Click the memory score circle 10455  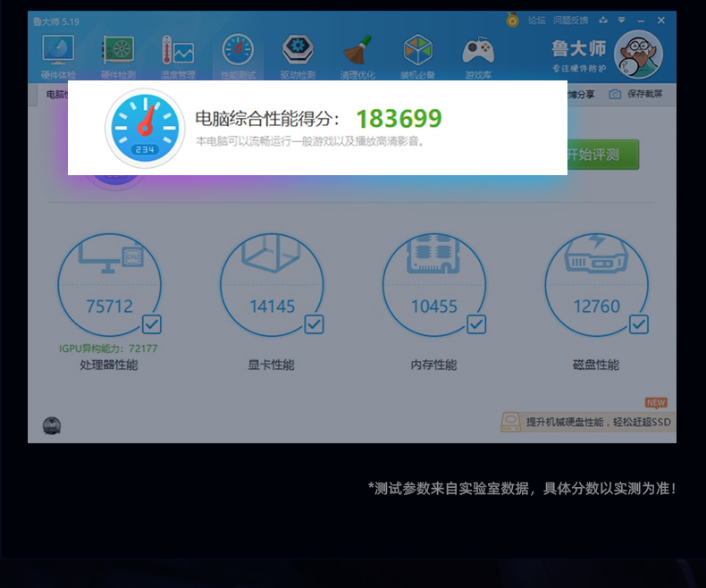point(434,284)
